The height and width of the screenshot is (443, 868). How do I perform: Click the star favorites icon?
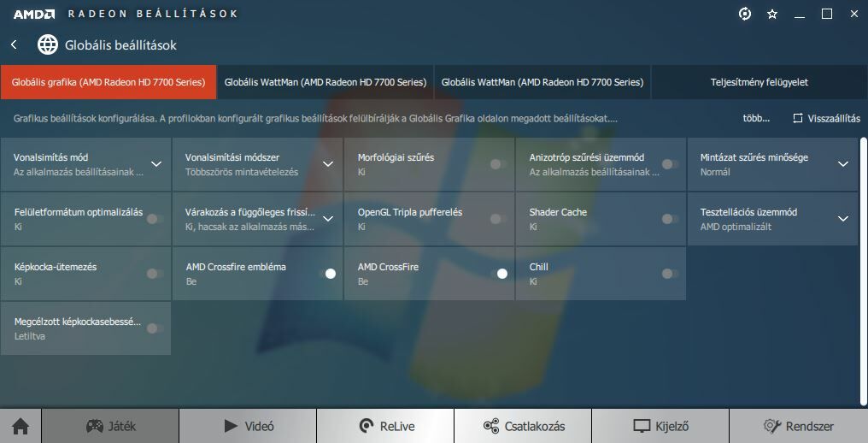point(772,14)
